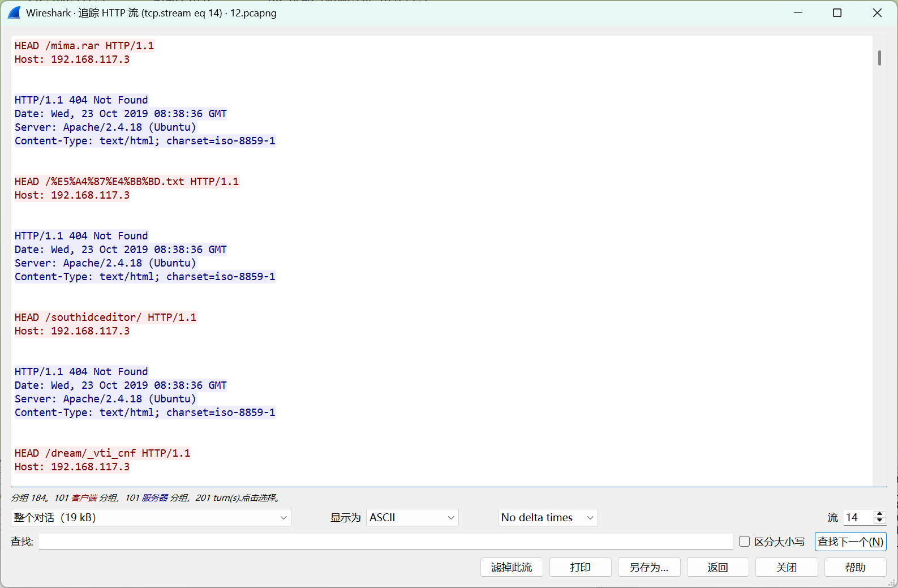Expand the ASCII display format dropdown
898x588 pixels.
point(412,518)
